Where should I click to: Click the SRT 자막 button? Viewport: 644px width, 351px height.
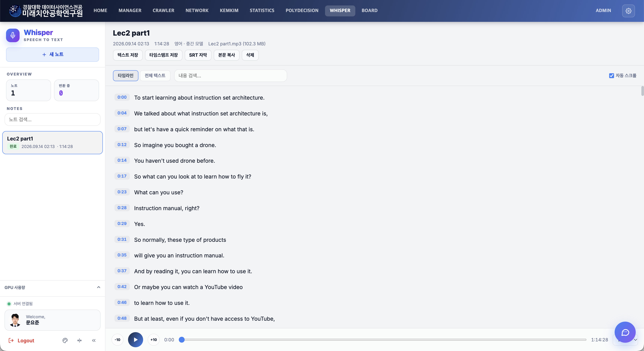click(198, 55)
